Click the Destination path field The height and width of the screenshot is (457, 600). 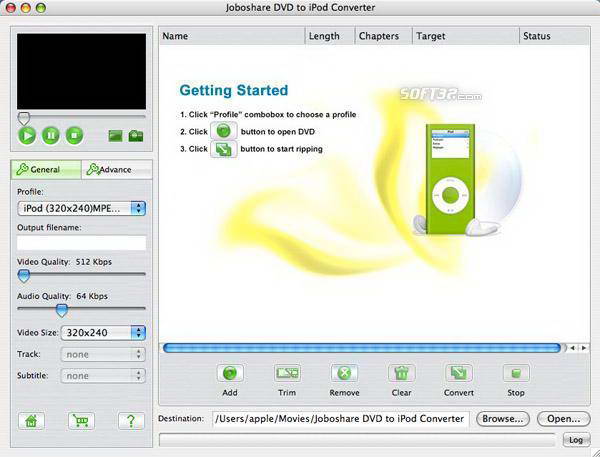click(x=340, y=419)
